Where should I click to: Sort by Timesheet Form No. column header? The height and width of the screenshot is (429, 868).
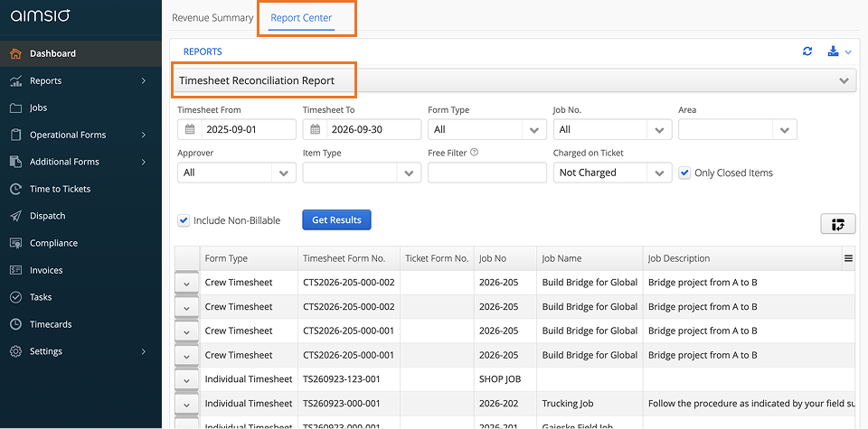tap(349, 258)
